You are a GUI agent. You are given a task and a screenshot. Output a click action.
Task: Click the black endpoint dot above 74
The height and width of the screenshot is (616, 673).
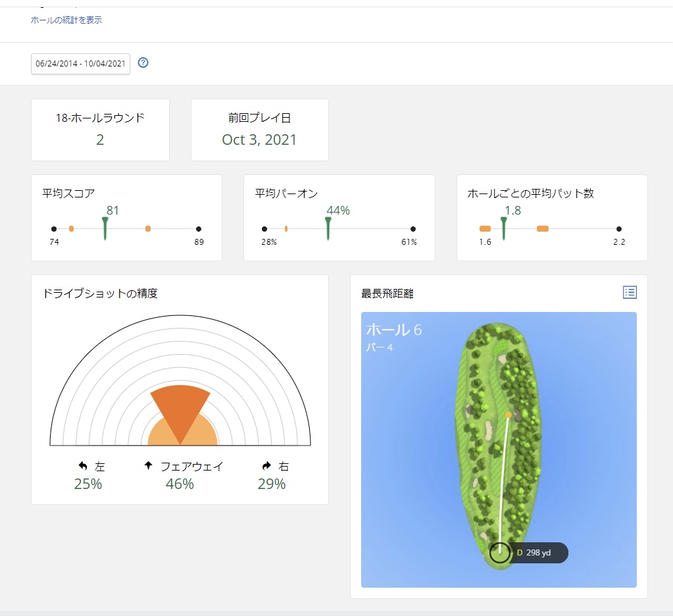(54, 229)
